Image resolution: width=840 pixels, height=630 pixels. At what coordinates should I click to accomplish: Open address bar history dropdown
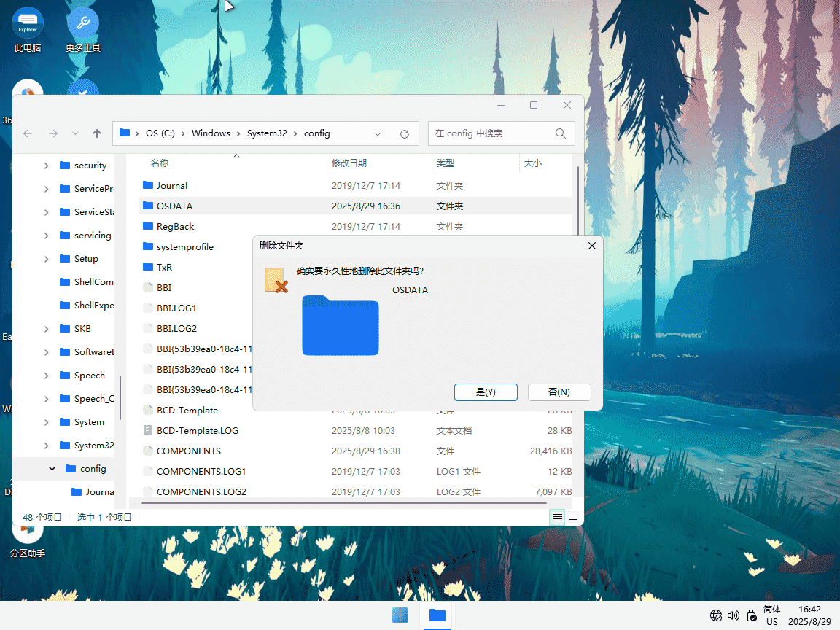(378, 133)
